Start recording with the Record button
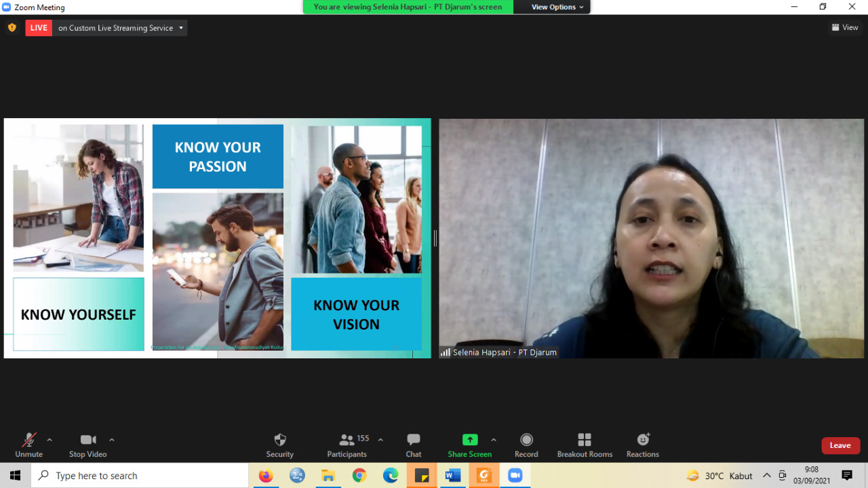This screenshot has width=868, height=488. [x=526, y=445]
